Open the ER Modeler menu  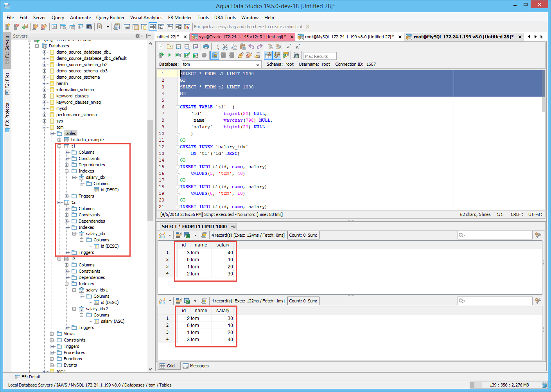click(x=180, y=18)
